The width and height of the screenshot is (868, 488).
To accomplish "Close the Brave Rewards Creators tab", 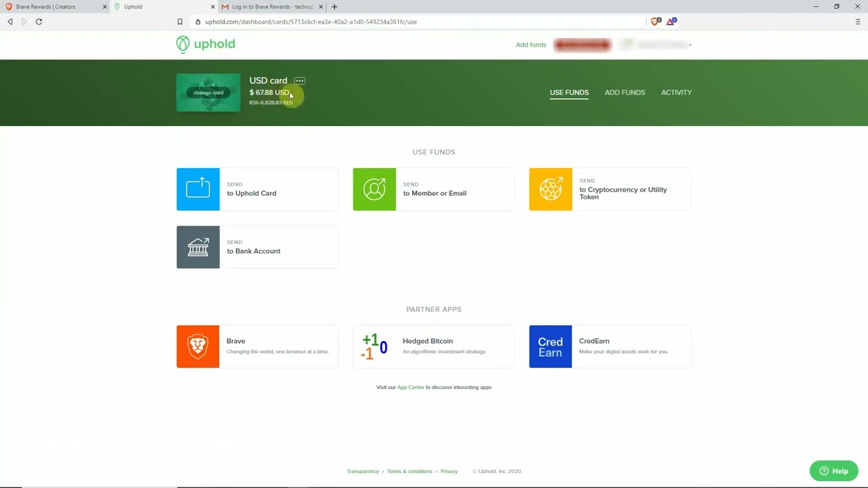I will coord(104,7).
